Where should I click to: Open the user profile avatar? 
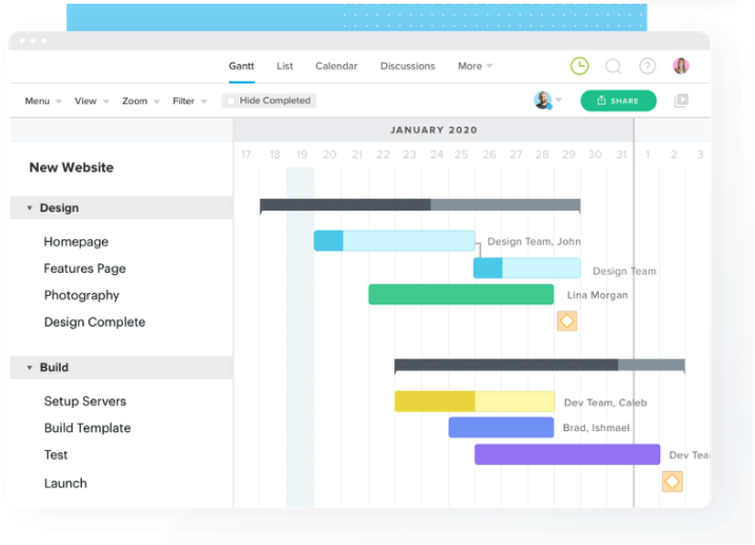[x=681, y=66]
